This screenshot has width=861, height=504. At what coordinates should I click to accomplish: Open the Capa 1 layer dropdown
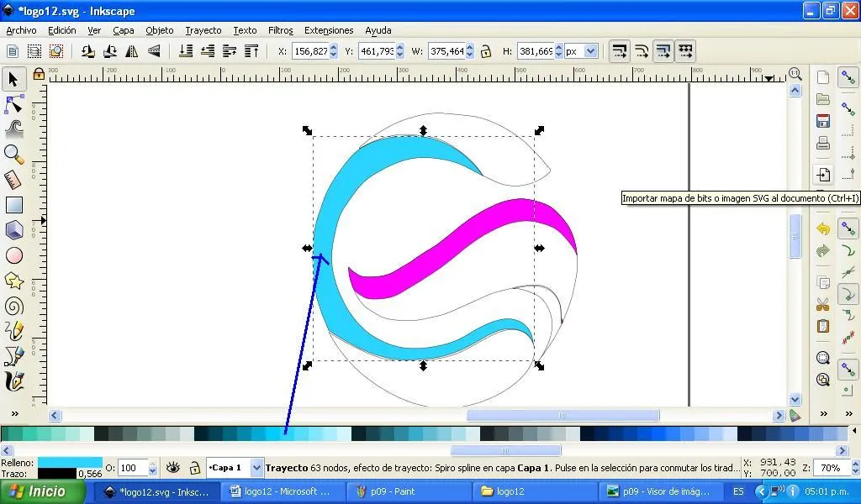256,468
